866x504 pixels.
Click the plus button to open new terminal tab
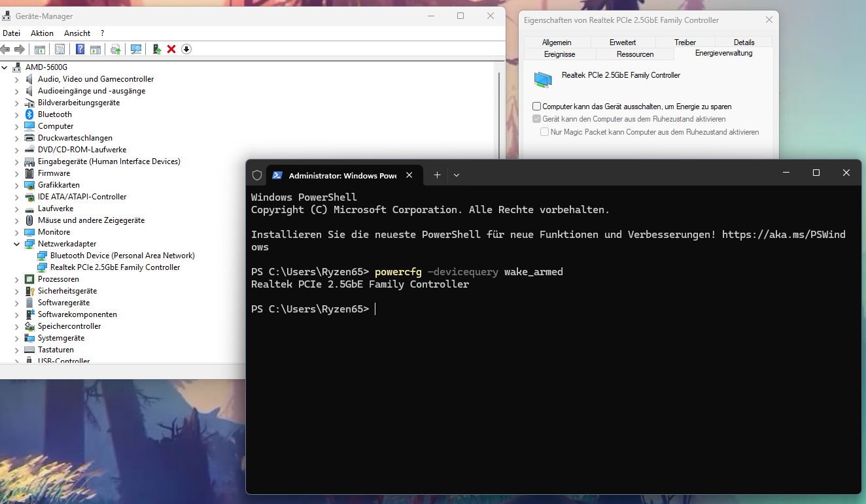(x=437, y=175)
